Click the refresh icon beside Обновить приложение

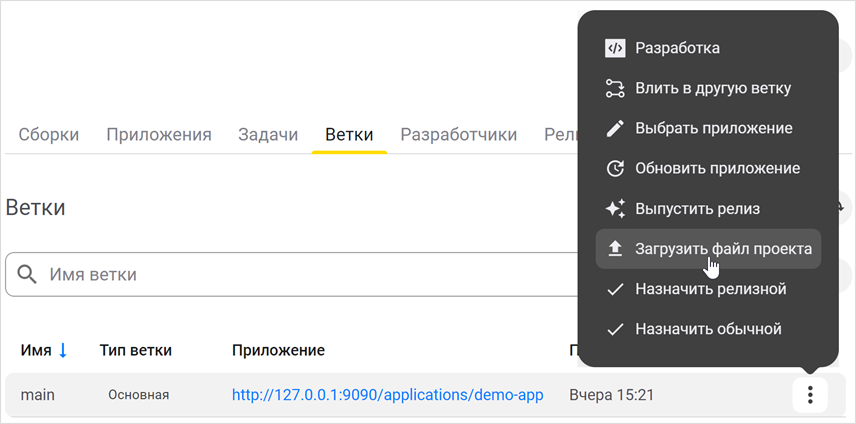[x=615, y=168]
